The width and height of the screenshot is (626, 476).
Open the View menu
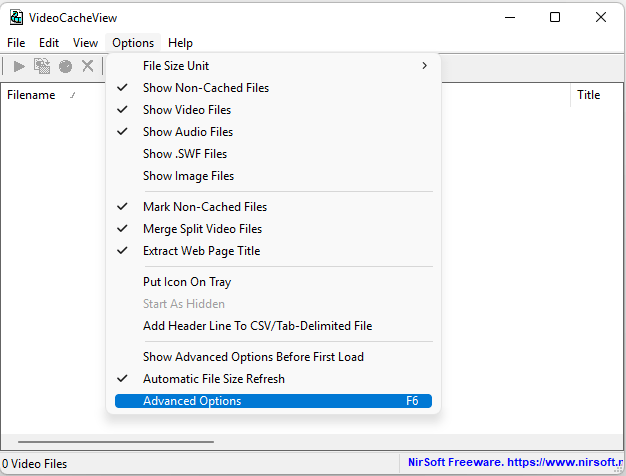(85, 43)
